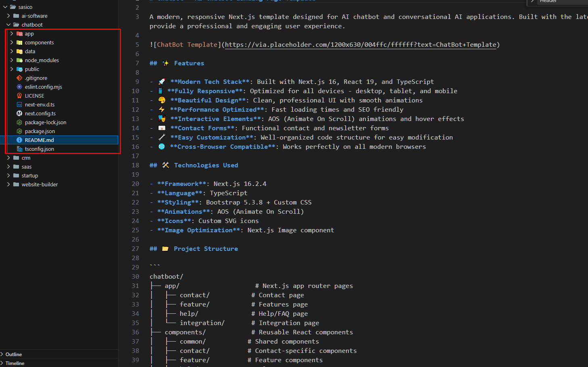
Task: Expand the saas folder chevron
Action: coord(8,167)
